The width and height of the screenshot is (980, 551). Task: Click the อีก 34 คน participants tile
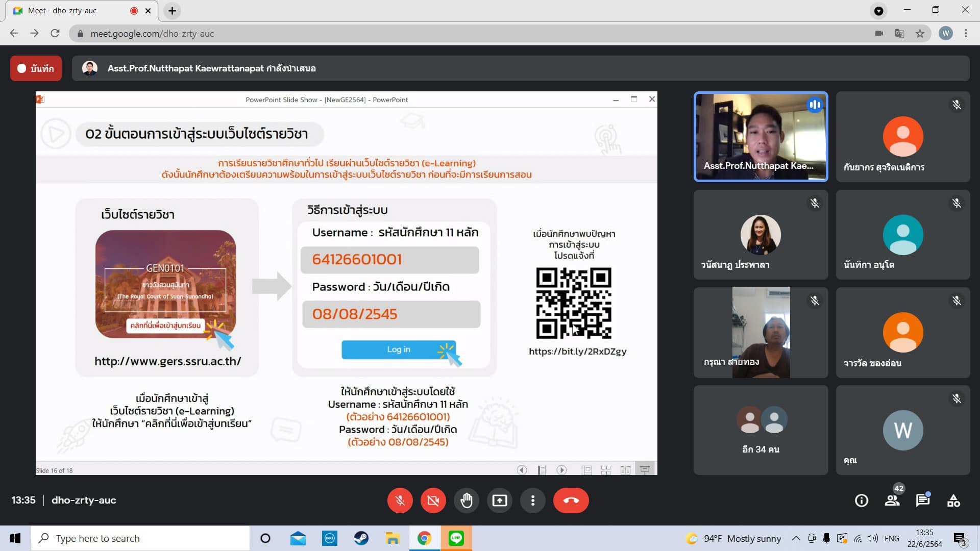[x=761, y=430]
